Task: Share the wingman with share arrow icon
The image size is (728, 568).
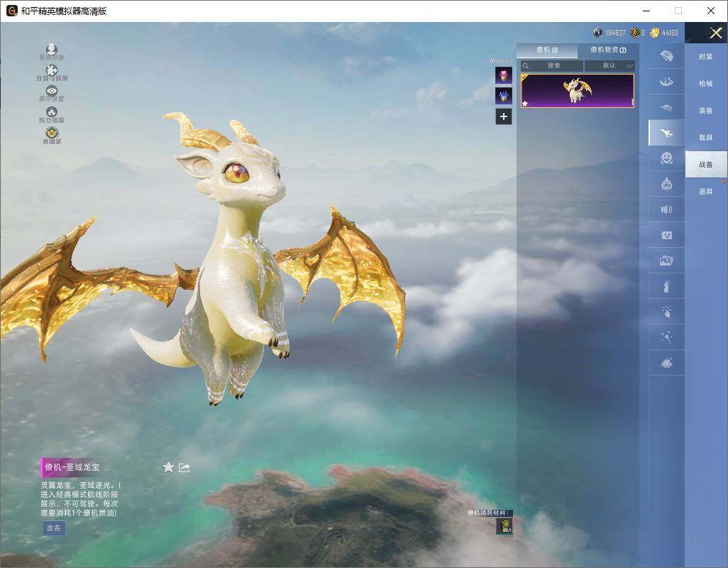Action: coord(184,467)
